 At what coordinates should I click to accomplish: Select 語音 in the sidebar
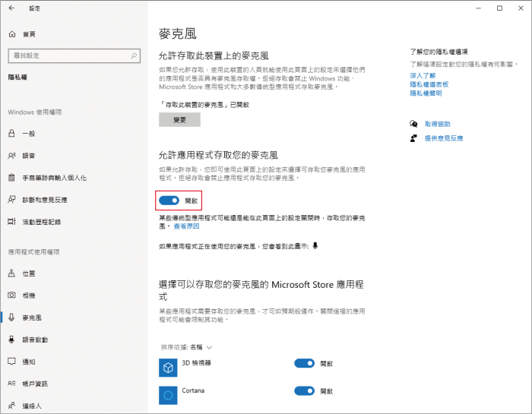[29, 155]
